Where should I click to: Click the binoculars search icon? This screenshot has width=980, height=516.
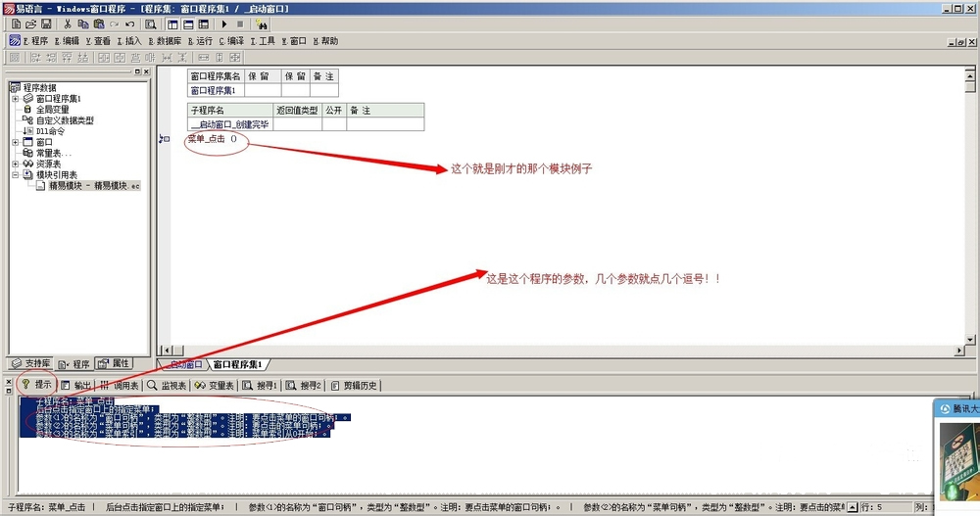(x=262, y=24)
